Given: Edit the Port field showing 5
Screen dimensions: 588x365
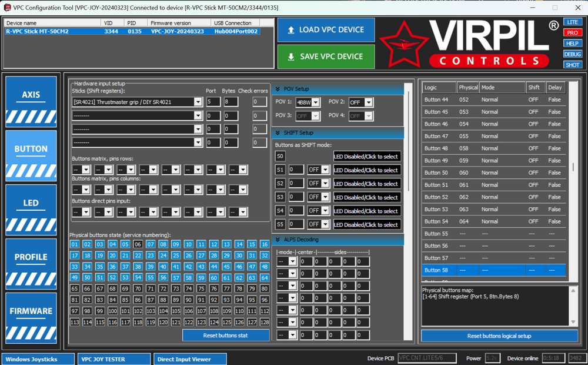Looking at the screenshot, I should point(213,102).
